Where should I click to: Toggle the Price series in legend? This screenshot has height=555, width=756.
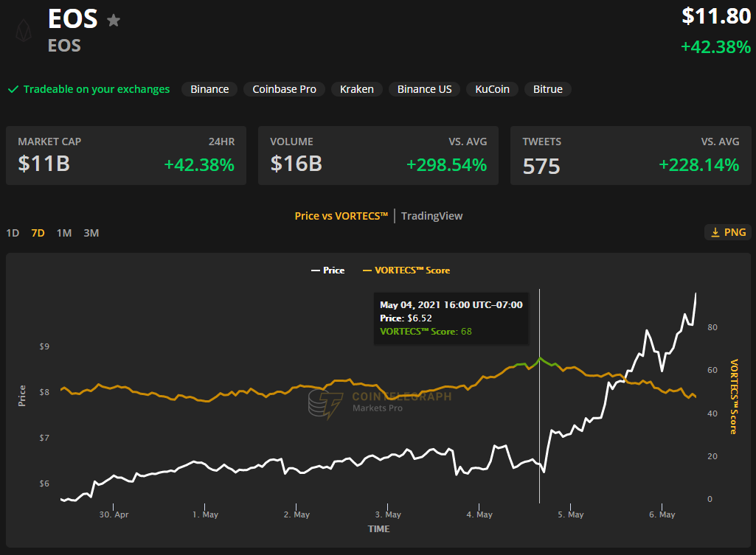coord(327,270)
